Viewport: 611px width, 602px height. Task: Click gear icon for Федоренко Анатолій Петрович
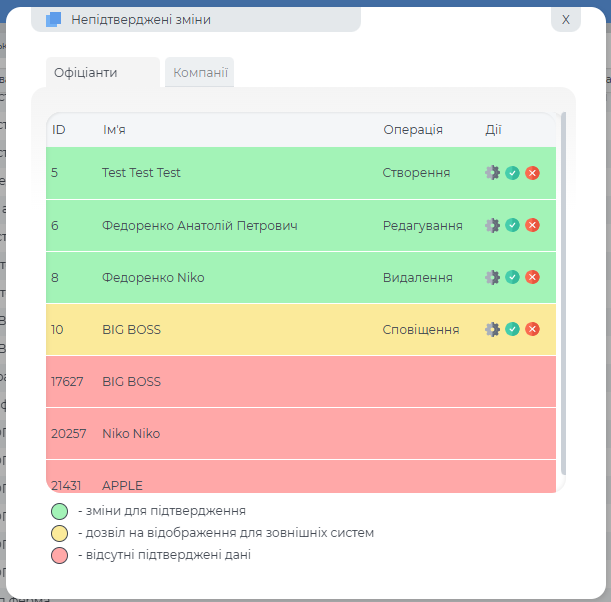pyautogui.click(x=492, y=225)
